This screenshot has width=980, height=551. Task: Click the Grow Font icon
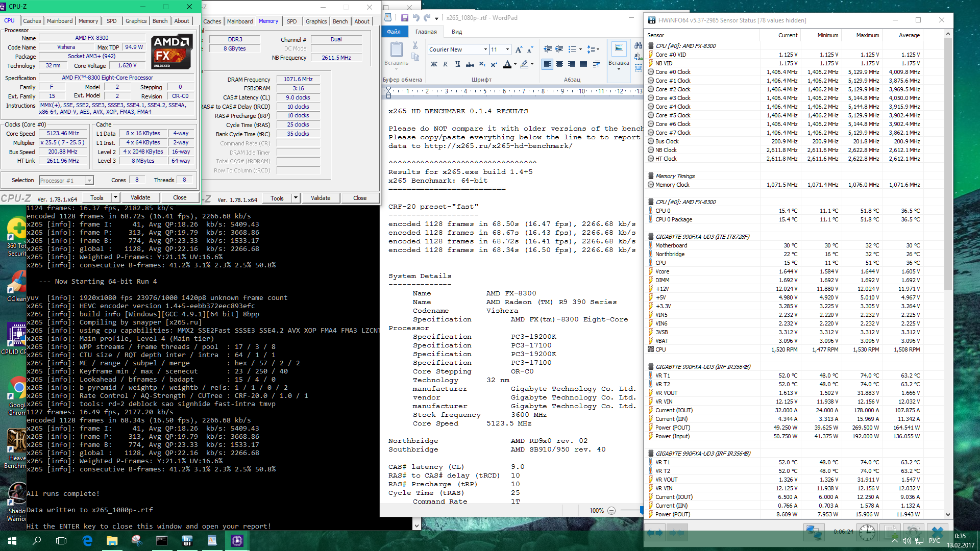pyautogui.click(x=519, y=49)
